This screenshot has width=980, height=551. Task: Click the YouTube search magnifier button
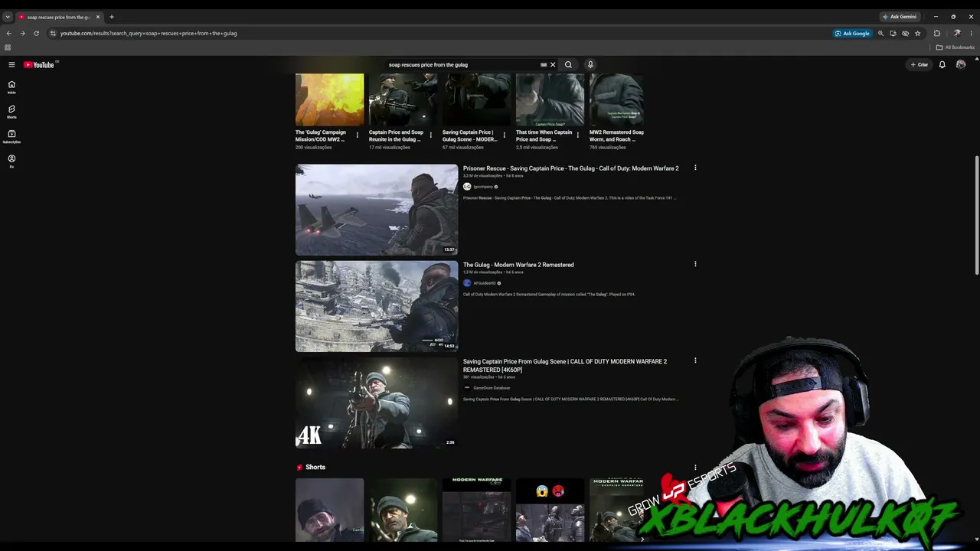point(568,65)
